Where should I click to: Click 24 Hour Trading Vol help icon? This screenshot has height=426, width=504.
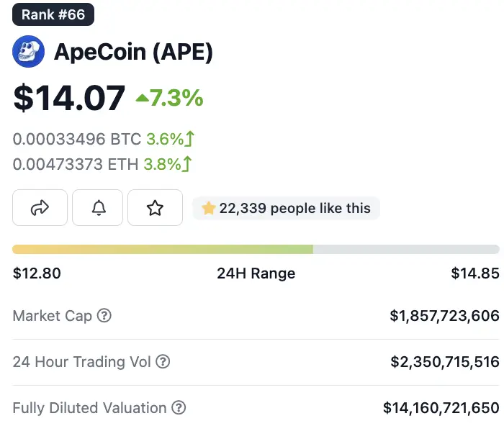tap(163, 361)
